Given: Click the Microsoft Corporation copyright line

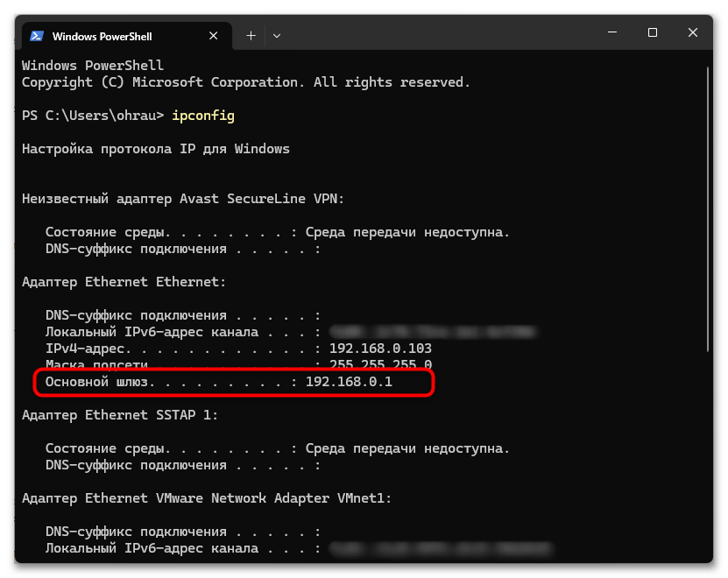Looking at the screenshot, I should (245, 82).
